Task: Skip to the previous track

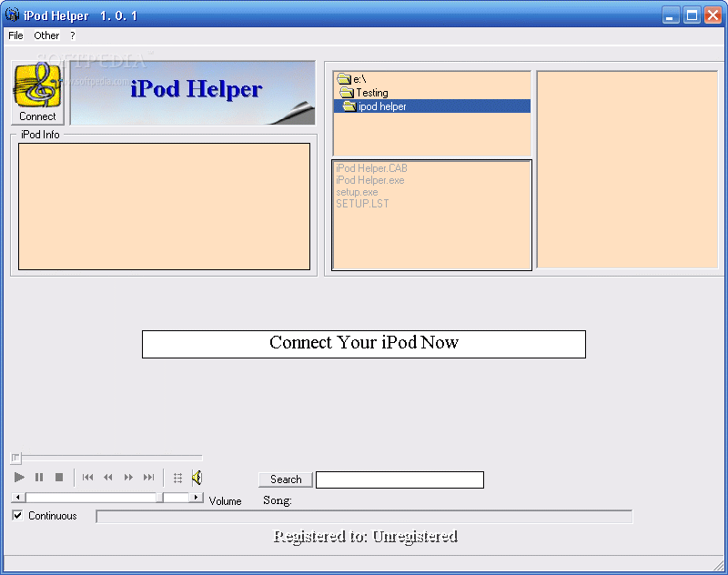Action: (x=88, y=478)
